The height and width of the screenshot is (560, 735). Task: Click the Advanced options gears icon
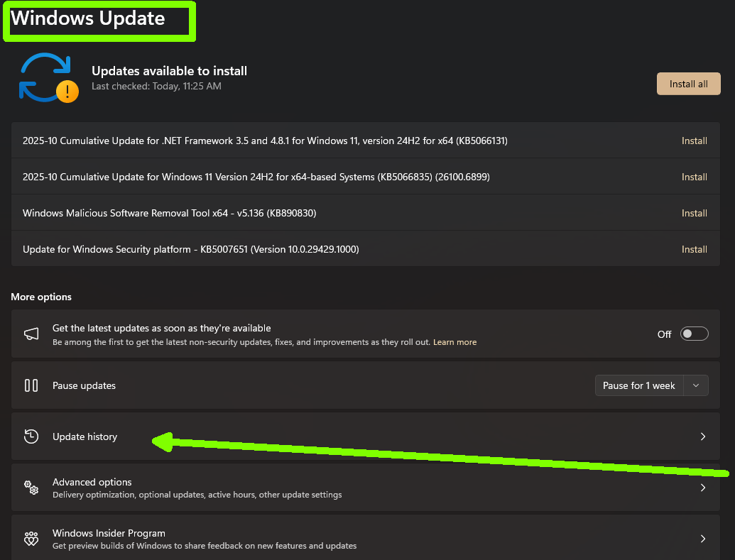[x=31, y=488]
